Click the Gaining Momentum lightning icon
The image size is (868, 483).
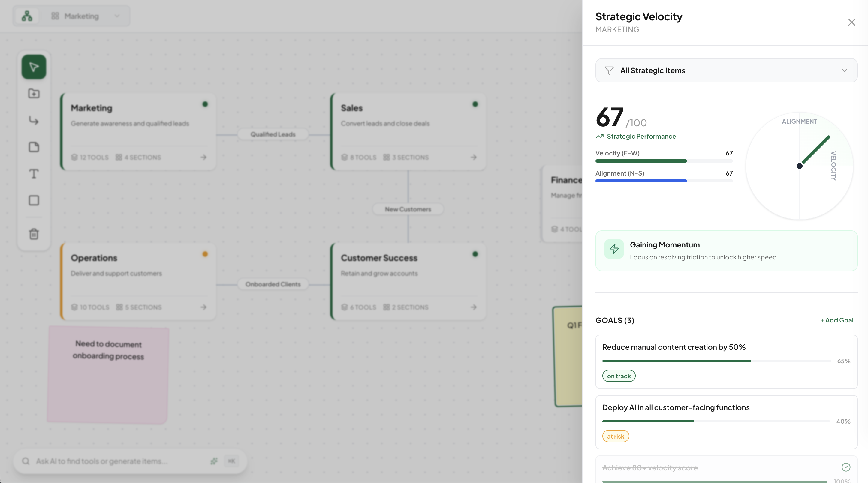point(613,249)
